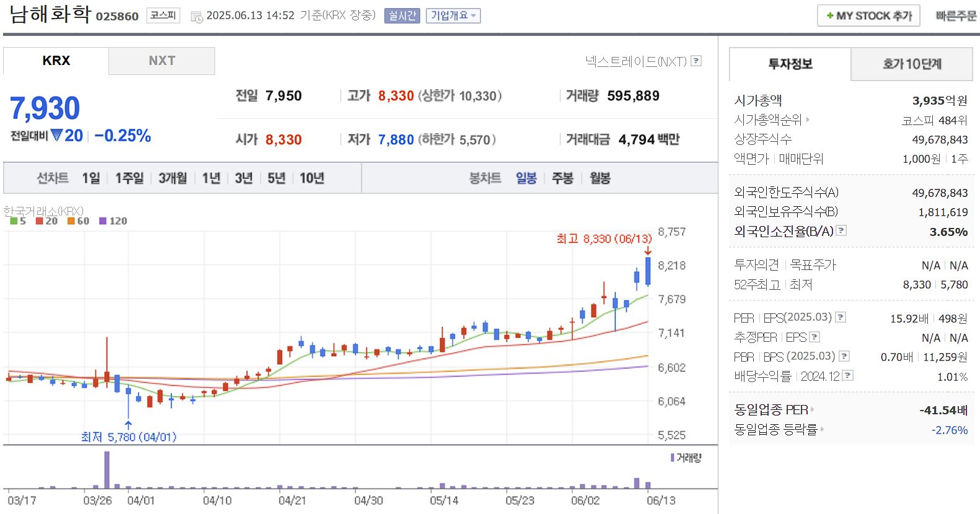Click the stock code 025860
The image size is (980, 514).
coord(117,17)
